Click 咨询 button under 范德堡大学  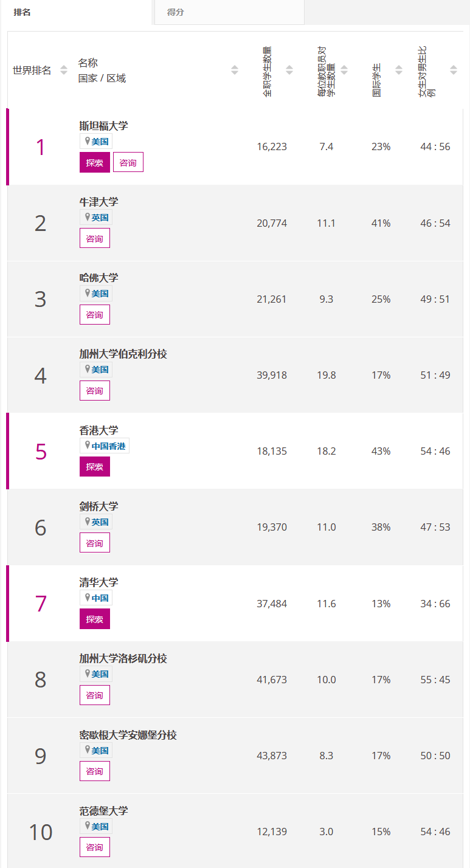(x=95, y=847)
